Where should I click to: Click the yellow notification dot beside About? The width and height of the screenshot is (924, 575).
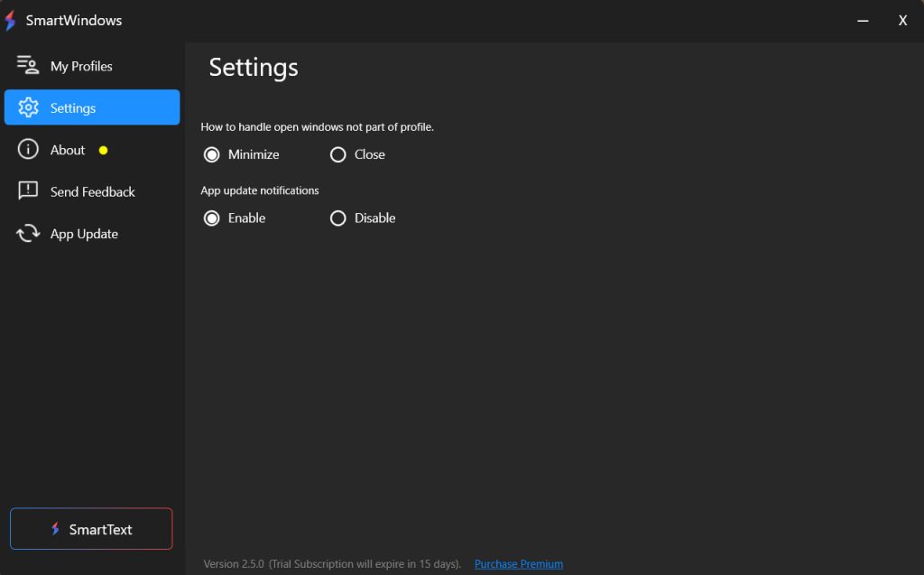103,151
